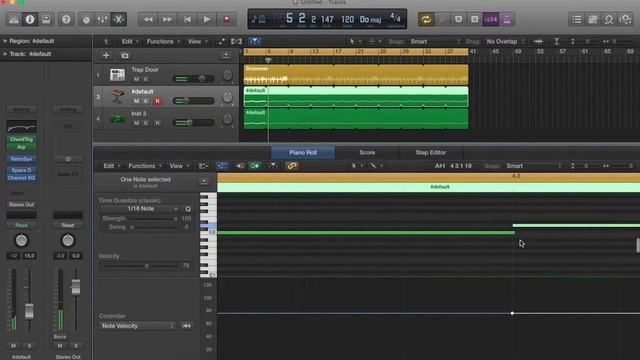Image resolution: width=640 pixels, height=360 pixels.
Task: Start playback with Play button
Action: pyautogui.click(x=207, y=19)
